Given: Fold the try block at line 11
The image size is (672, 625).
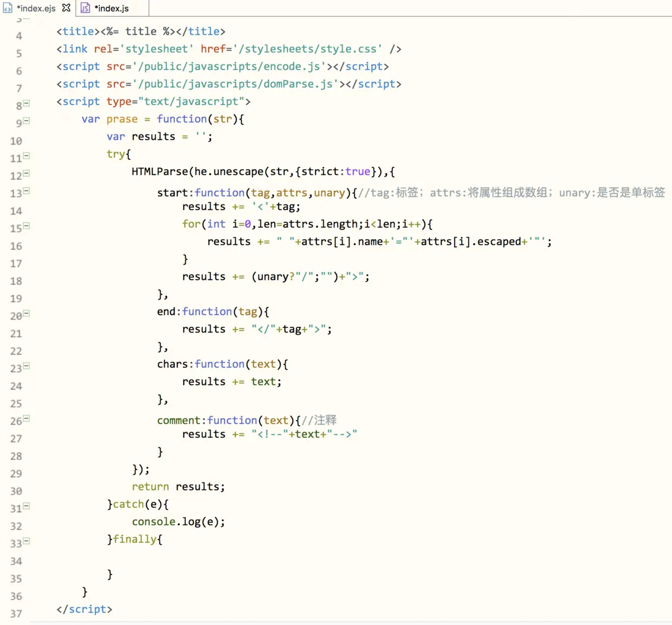Looking at the screenshot, I should pos(27,155).
